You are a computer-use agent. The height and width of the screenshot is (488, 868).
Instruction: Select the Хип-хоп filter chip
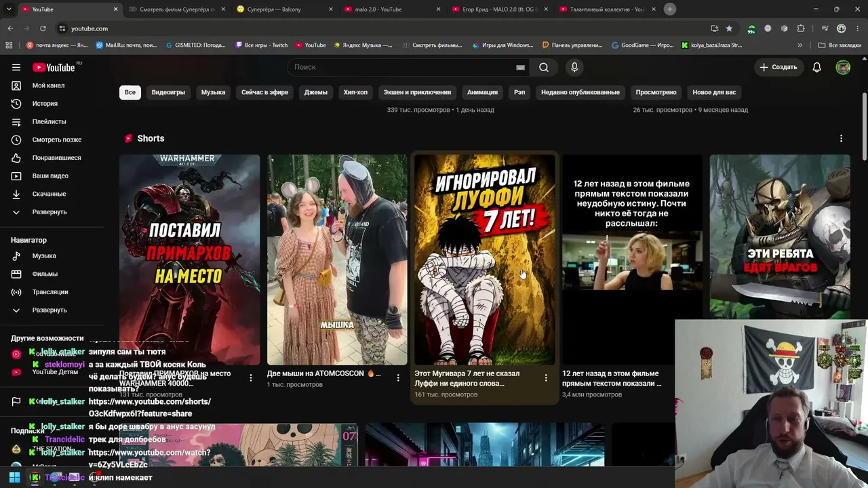coord(355,92)
